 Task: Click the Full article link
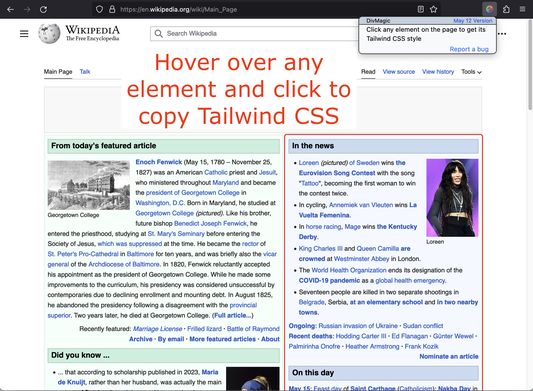point(233,316)
